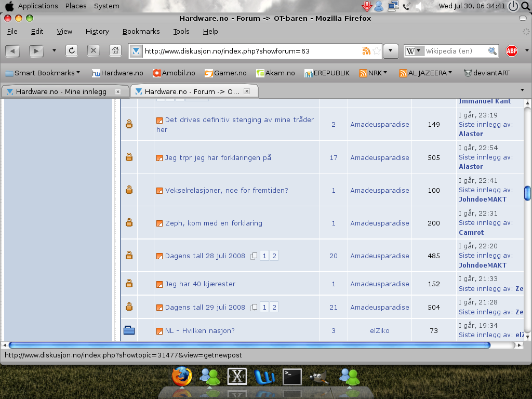Open thread Dagens tall 28 juli 2008
Image resolution: width=532 pixels, height=399 pixels.
point(205,256)
